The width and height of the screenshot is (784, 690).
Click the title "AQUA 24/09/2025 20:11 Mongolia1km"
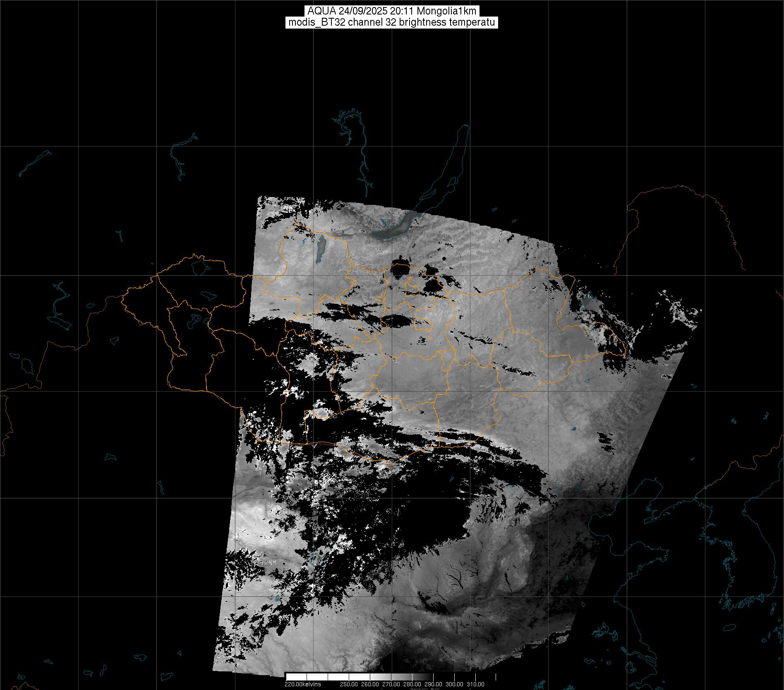(x=392, y=11)
